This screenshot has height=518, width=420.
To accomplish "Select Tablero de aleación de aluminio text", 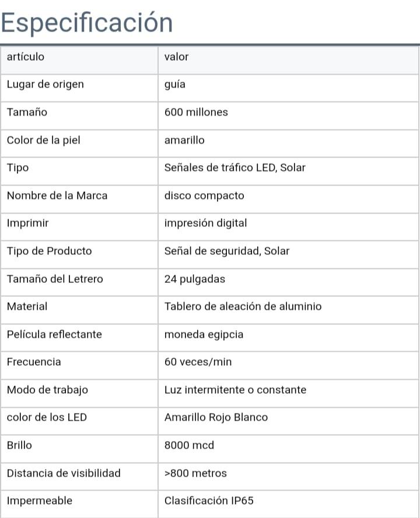I will 243,306.
